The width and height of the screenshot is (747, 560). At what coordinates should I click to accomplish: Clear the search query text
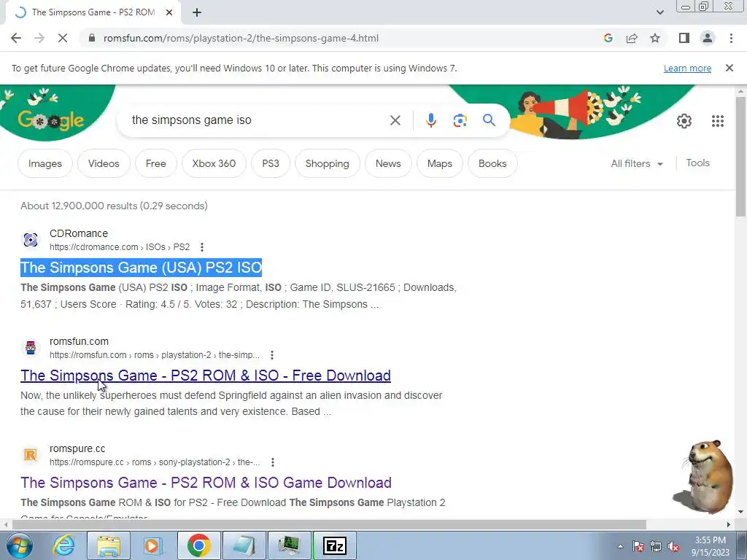pyautogui.click(x=395, y=120)
